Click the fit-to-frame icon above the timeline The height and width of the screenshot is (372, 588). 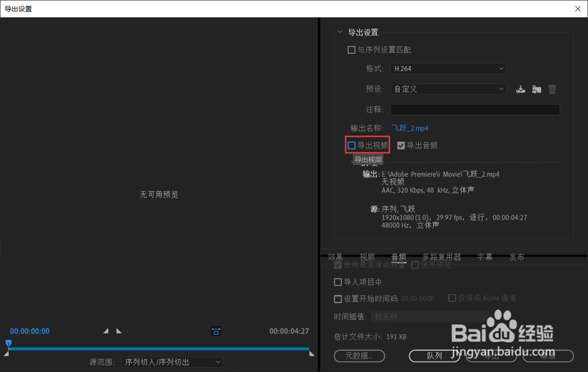[x=216, y=331]
